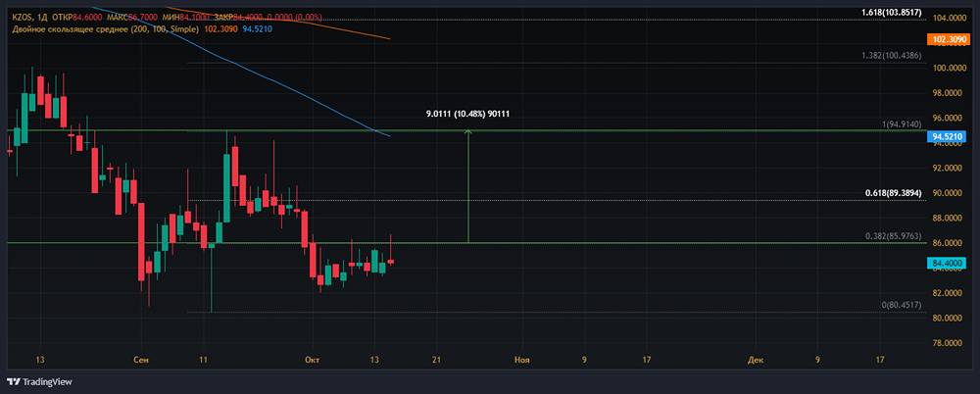
Task: Click the МАКС high price value in header
Action: (x=142, y=18)
